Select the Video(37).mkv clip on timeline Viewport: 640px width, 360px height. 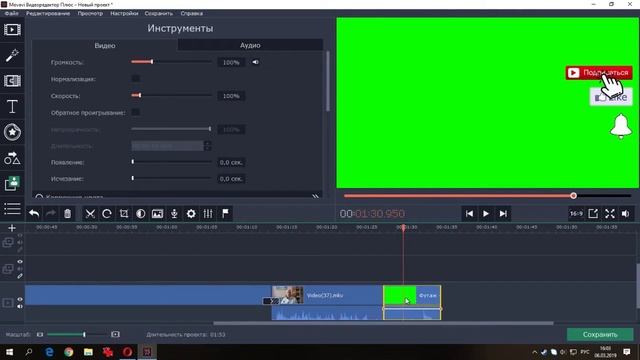coord(327,295)
